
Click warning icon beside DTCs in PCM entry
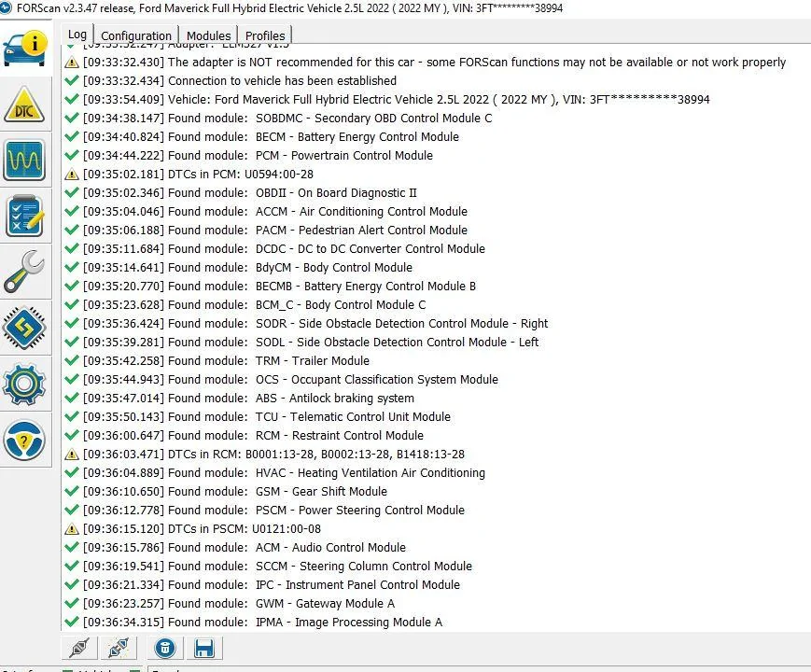point(71,175)
